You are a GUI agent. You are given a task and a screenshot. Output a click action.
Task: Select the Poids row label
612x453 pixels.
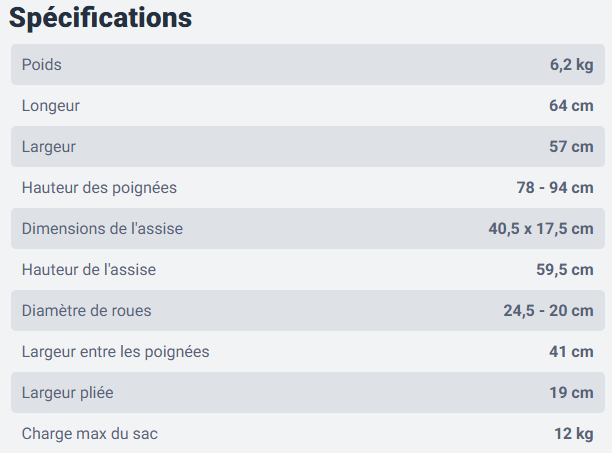pyautogui.click(x=41, y=65)
